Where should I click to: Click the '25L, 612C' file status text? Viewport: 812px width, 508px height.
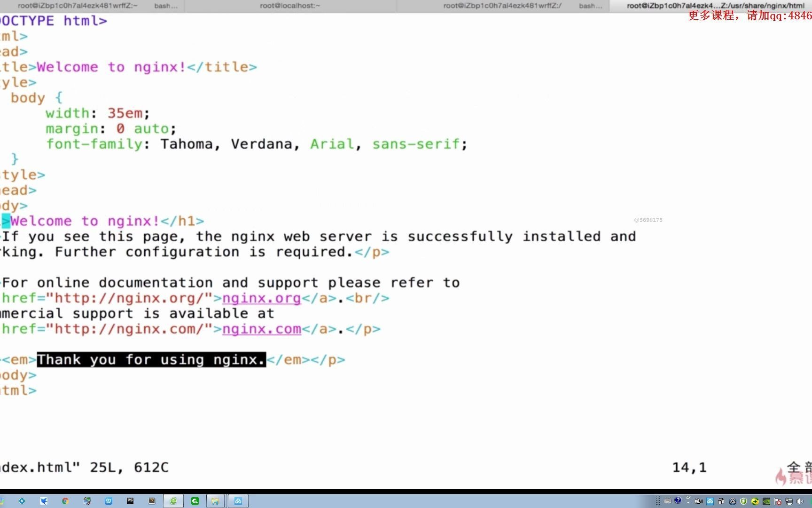tap(129, 468)
